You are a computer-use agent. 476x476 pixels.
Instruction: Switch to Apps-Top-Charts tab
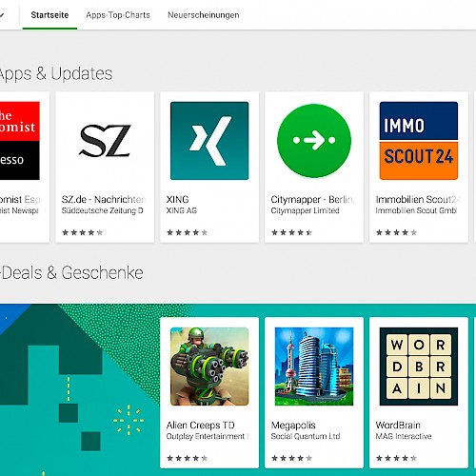click(118, 15)
